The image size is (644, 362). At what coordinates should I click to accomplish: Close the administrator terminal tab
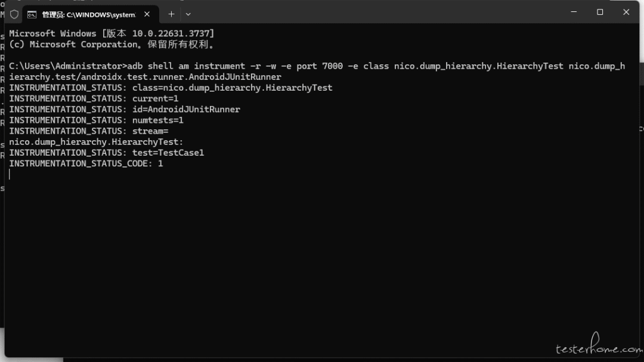point(147,14)
